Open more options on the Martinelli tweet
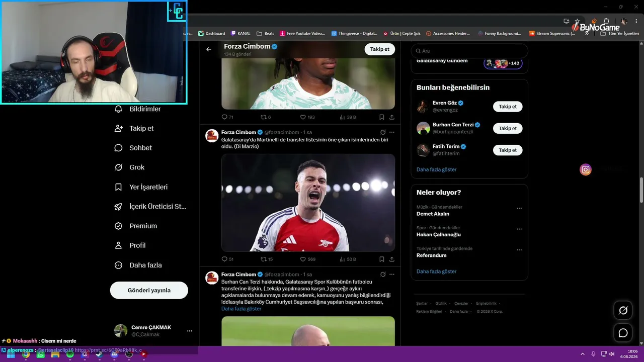The image size is (644, 362). (x=392, y=132)
